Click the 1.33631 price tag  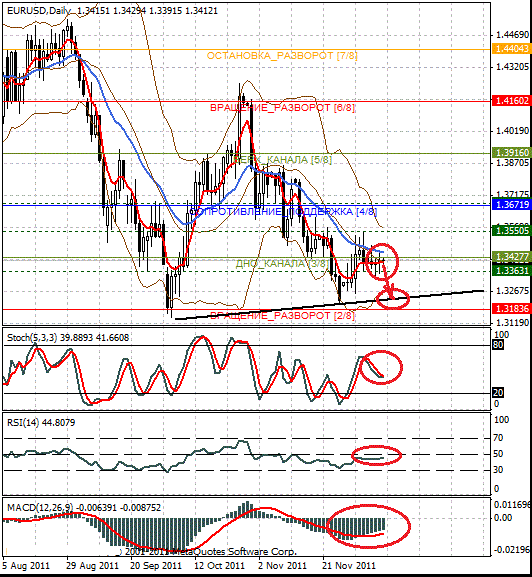pyautogui.click(x=512, y=271)
